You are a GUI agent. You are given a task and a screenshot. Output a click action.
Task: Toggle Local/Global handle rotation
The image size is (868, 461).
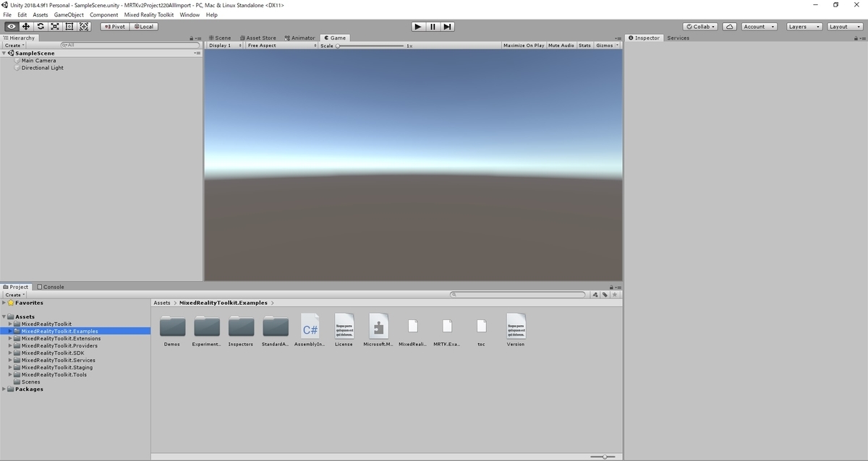coord(143,27)
